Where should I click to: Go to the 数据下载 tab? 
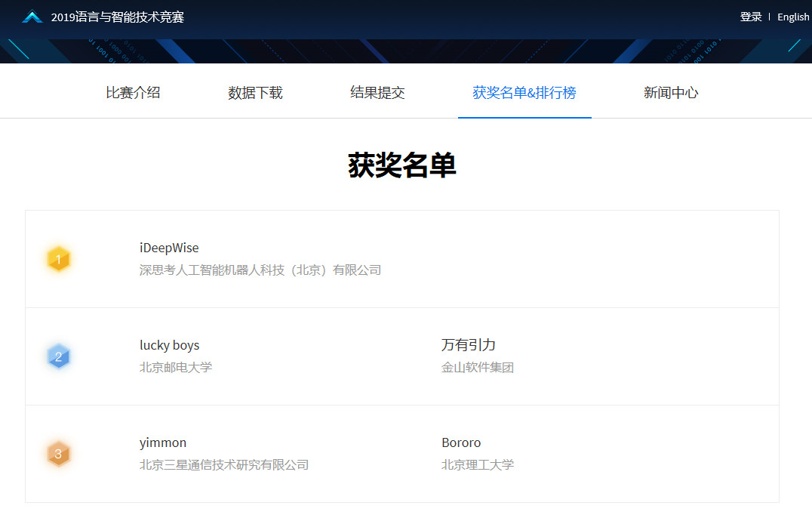tap(255, 93)
